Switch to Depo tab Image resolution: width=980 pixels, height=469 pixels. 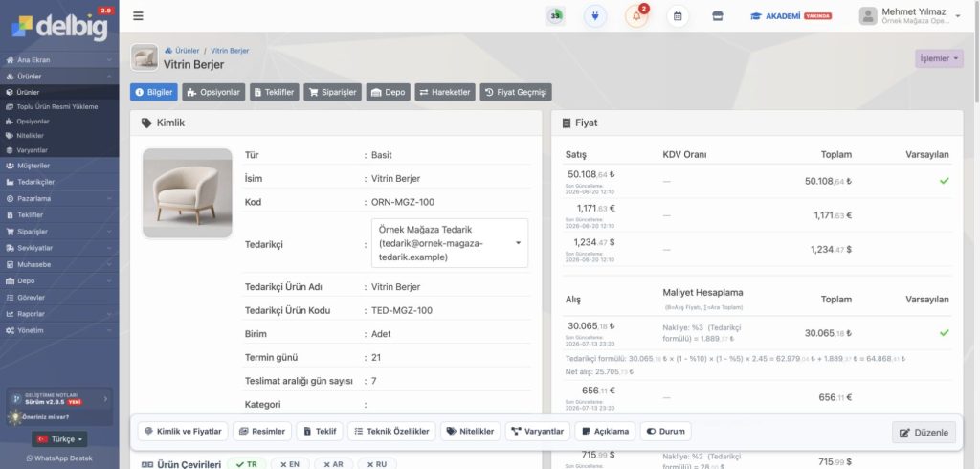click(389, 92)
